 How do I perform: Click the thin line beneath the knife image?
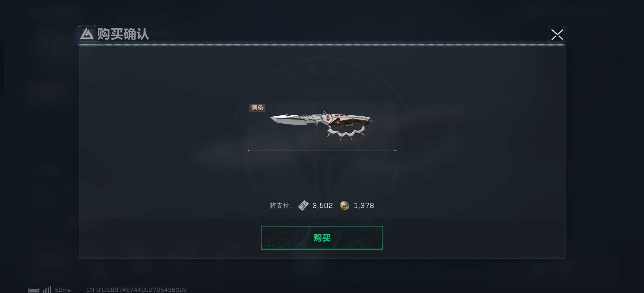(x=322, y=150)
